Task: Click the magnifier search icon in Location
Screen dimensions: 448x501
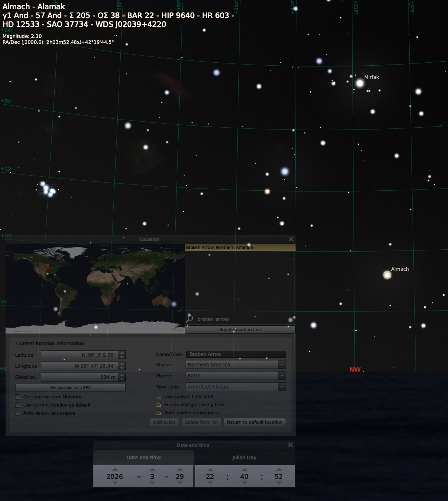Action: click(x=190, y=318)
